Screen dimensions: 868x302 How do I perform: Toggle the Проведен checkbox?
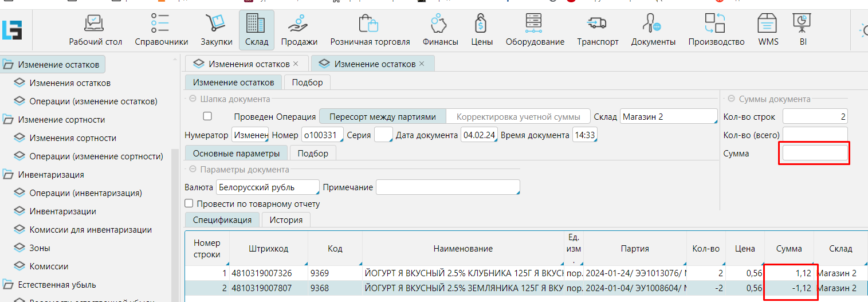207,116
